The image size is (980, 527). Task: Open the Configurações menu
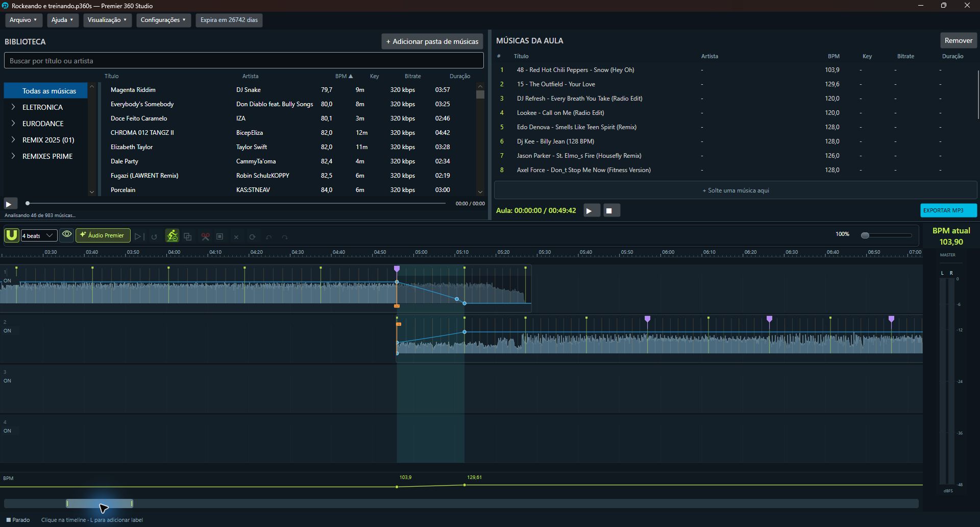[163, 20]
